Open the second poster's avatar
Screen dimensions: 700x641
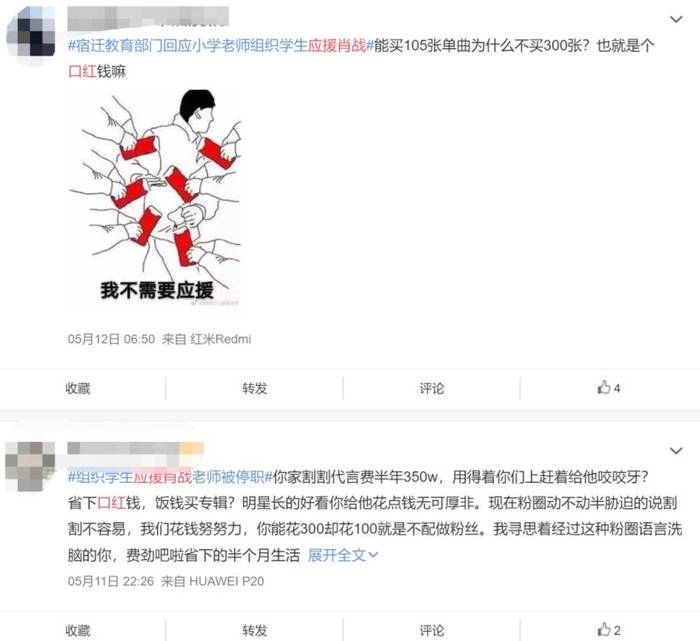pos(30,466)
